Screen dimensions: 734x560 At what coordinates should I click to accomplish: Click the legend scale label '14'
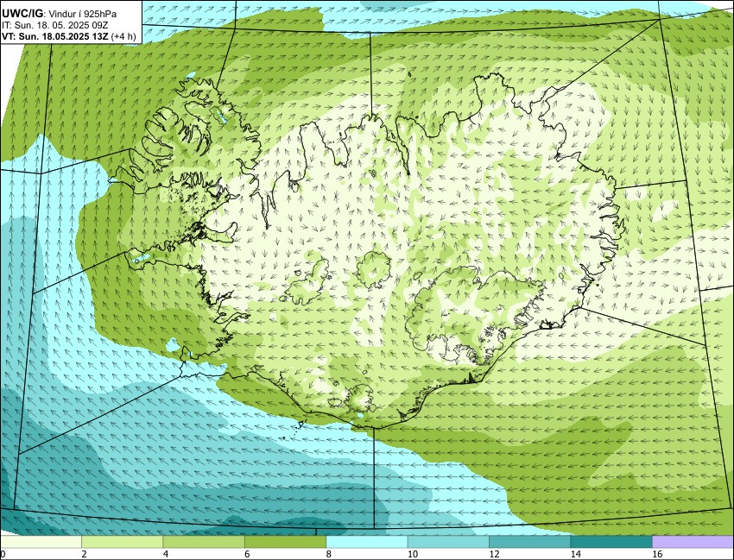click(575, 554)
